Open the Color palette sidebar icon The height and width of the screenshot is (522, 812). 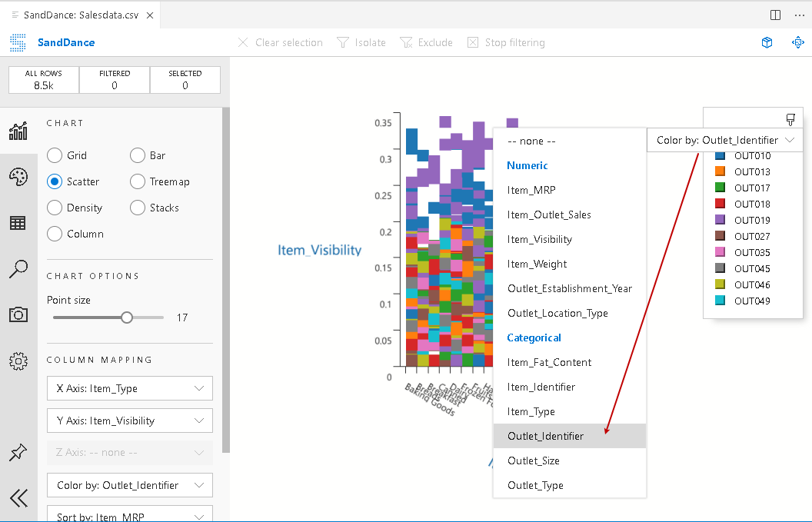18,178
